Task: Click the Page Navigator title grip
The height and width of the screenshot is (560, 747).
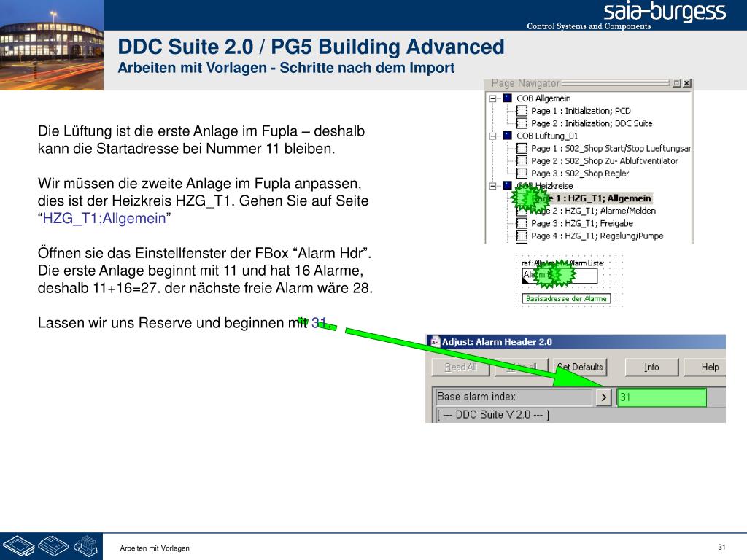Action: (x=615, y=83)
